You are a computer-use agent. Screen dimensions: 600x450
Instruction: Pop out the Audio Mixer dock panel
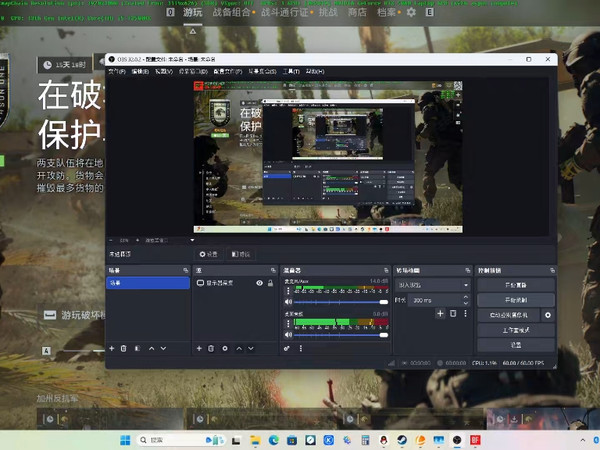[386, 271]
